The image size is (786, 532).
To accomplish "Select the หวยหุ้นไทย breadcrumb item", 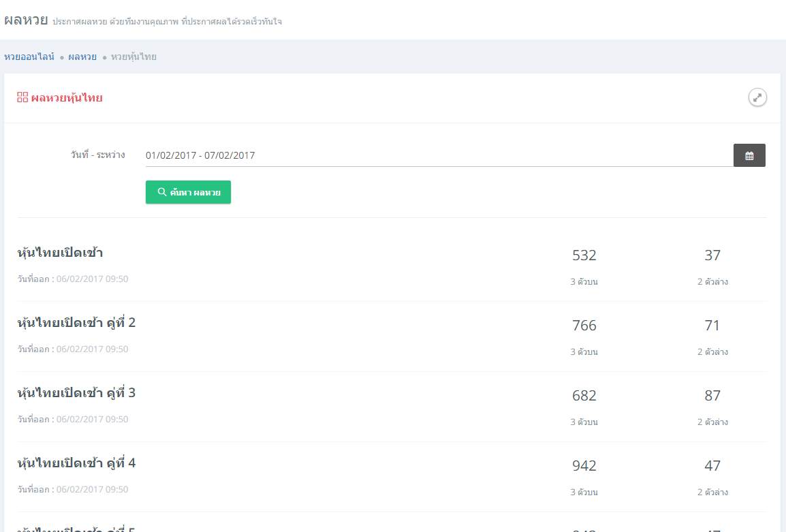I will pos(133,57).
